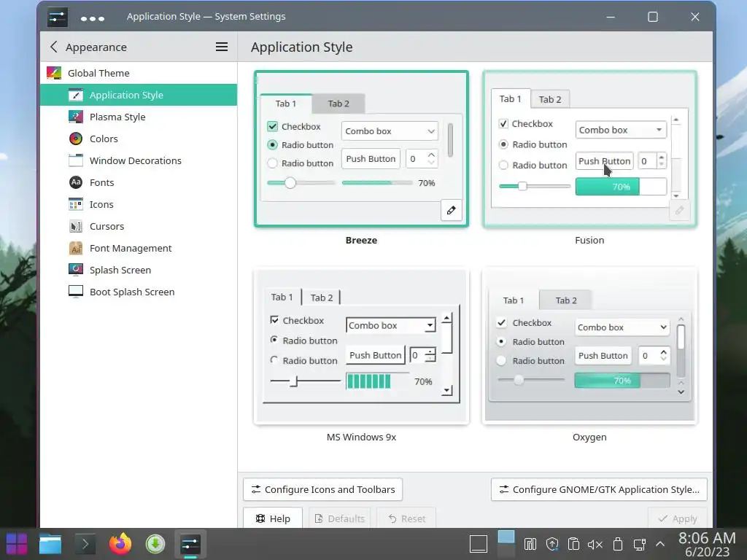
Task: Click the Colors wheel icon
Action: (76, 139)
